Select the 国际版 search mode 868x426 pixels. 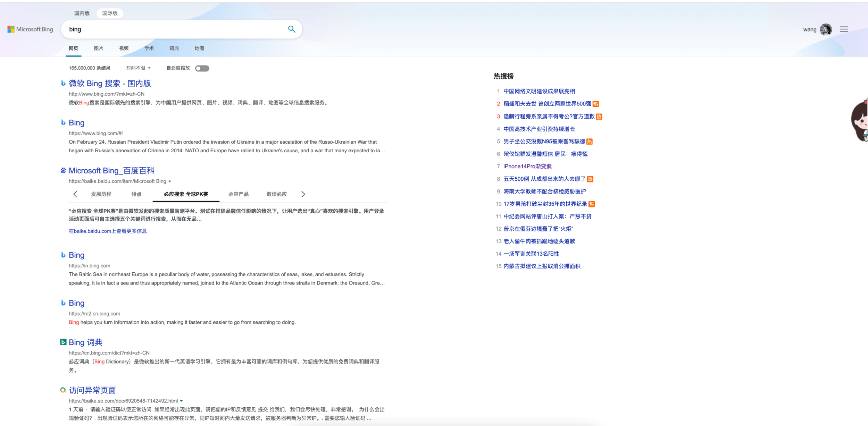[110, 13]
